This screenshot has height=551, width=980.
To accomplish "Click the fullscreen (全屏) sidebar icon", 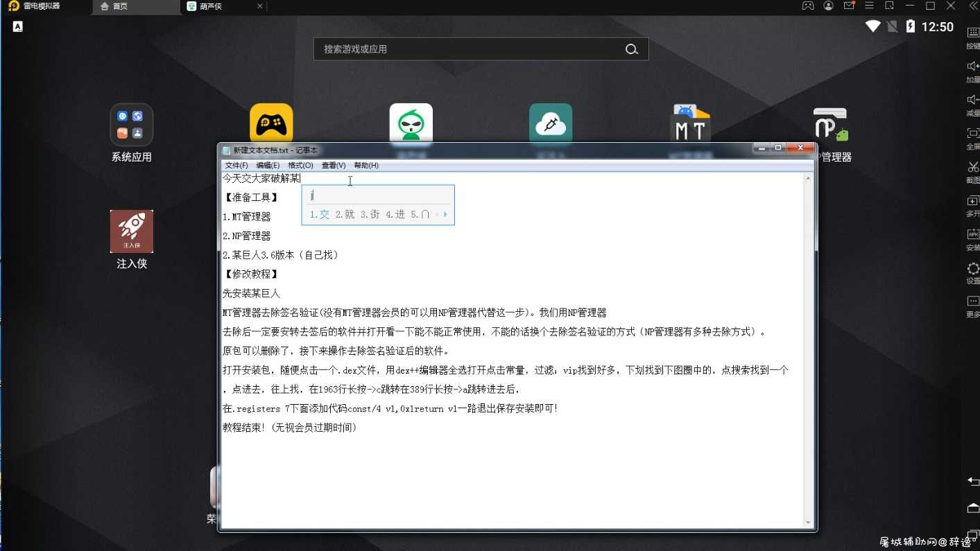I will [973, 133].
